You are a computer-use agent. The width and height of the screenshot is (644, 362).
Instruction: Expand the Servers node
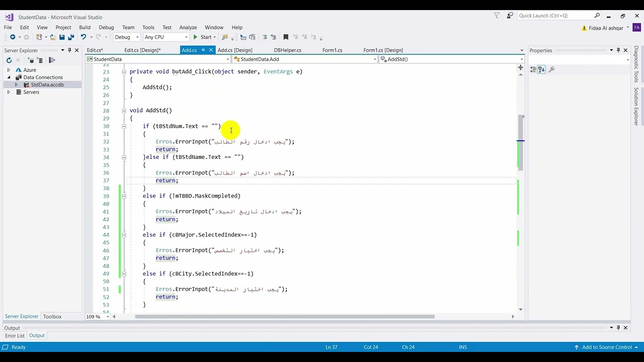(9, 92)
